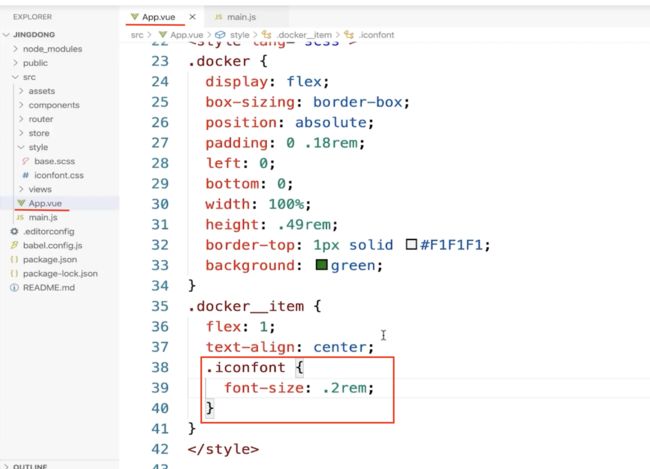Click the .docker__item breadcrumb segment
This screenshot has height=469, width=650.
click(x=304, y=35)
